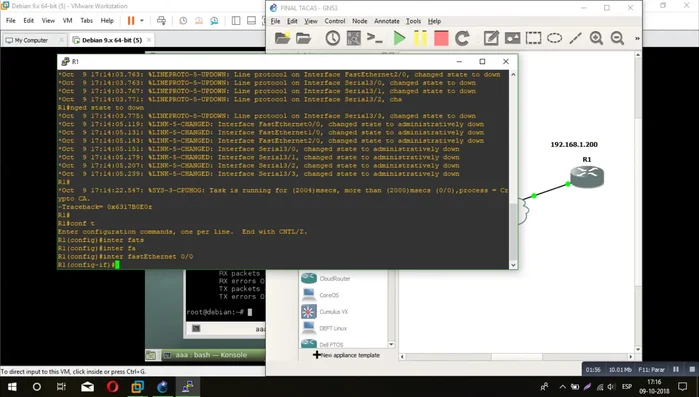Open GNS3 File menu
This screenshot has height=397, width=699.
275,21
